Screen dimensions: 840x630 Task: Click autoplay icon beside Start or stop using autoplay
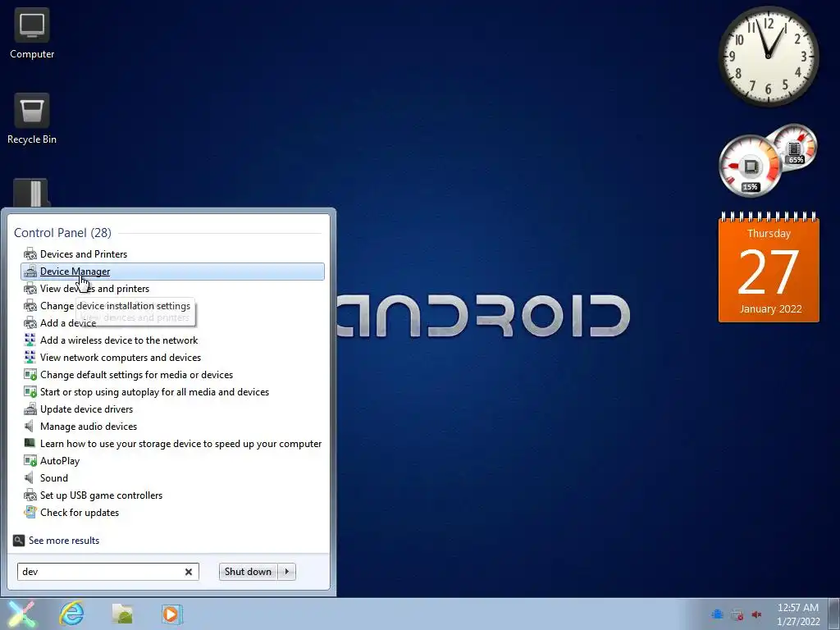click(x=30, y=392)
